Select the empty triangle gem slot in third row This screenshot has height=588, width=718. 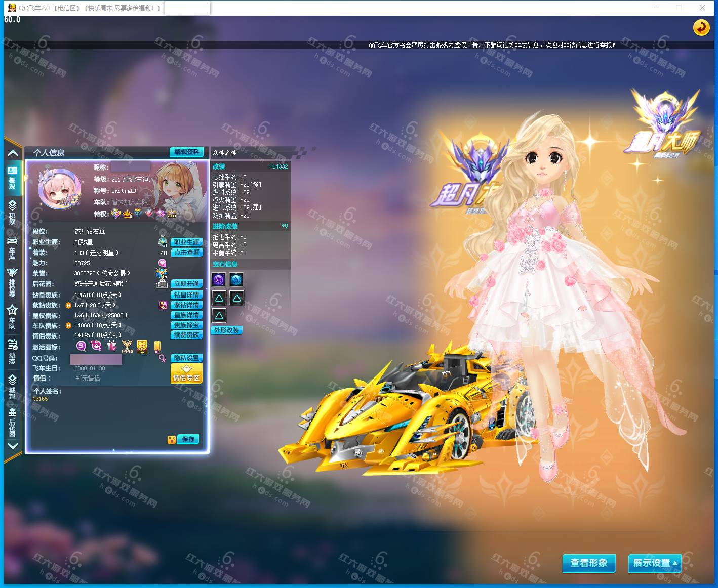[219, 316]
